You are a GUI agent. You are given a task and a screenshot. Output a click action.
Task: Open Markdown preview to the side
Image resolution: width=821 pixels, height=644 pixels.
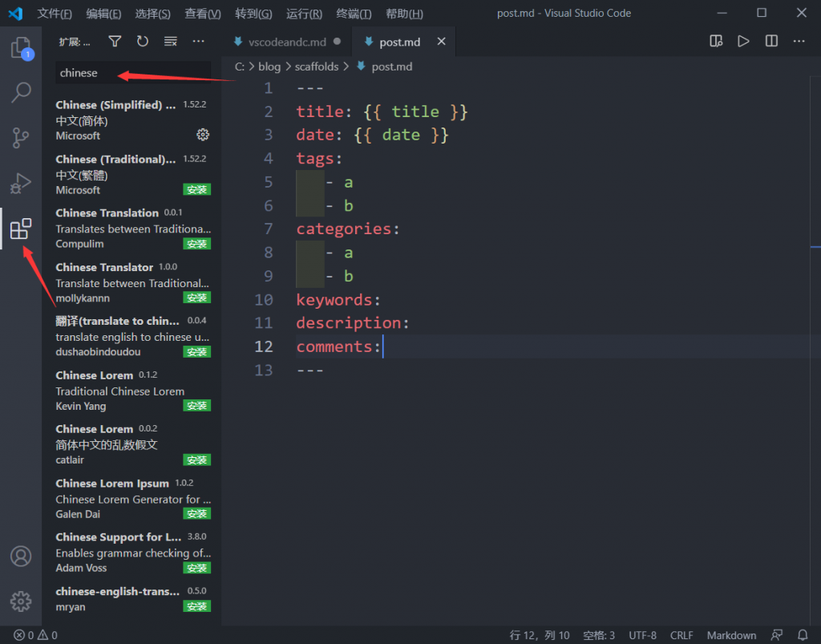pos(716,41)
